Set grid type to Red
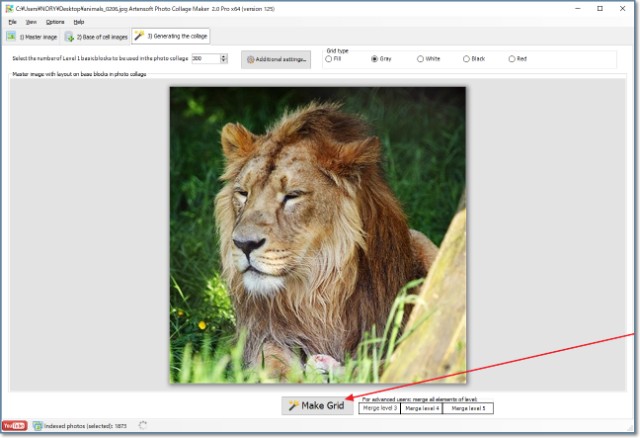This screenshot has height=438, width=640. point(511,59)
